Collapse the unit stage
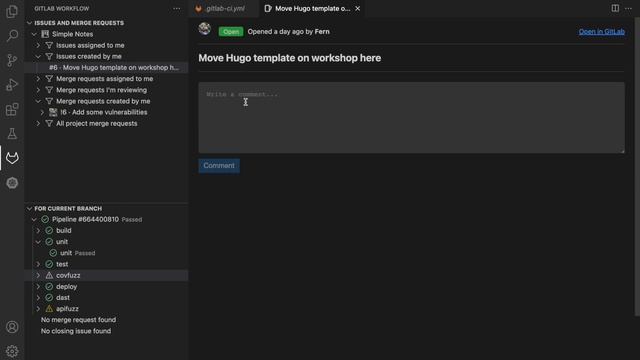640x360 pixels. coord(38,242)
